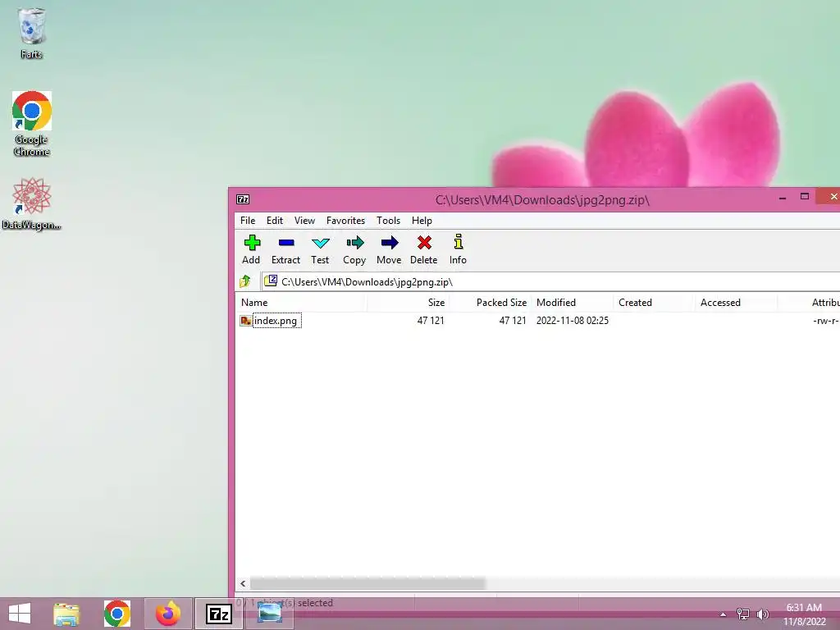Open the Tools menu

pyautogui.click(x=388, y=220)
